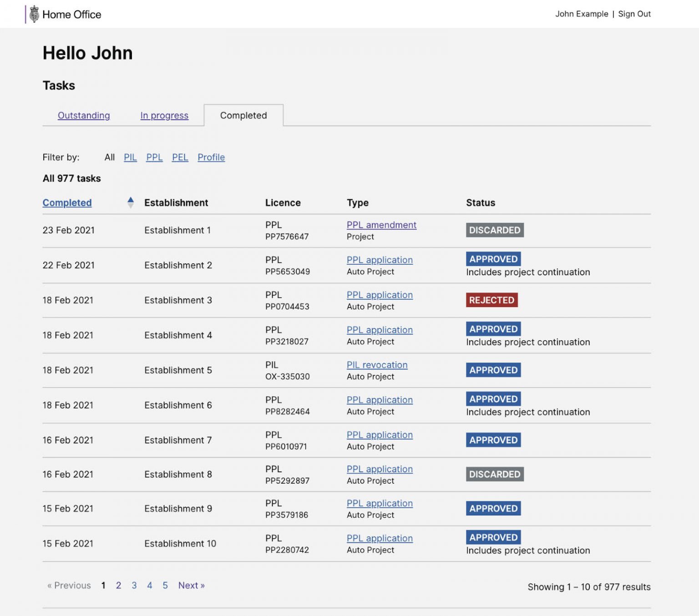This screenshot has height=616, width=699.
Task: Go to page 2 of results
Action: (x=118, y=586)
